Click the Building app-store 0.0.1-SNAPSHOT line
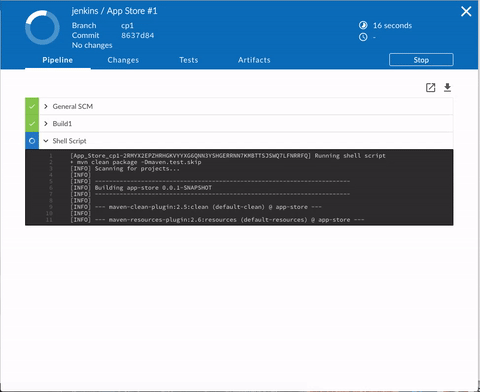 pos(141,188)
